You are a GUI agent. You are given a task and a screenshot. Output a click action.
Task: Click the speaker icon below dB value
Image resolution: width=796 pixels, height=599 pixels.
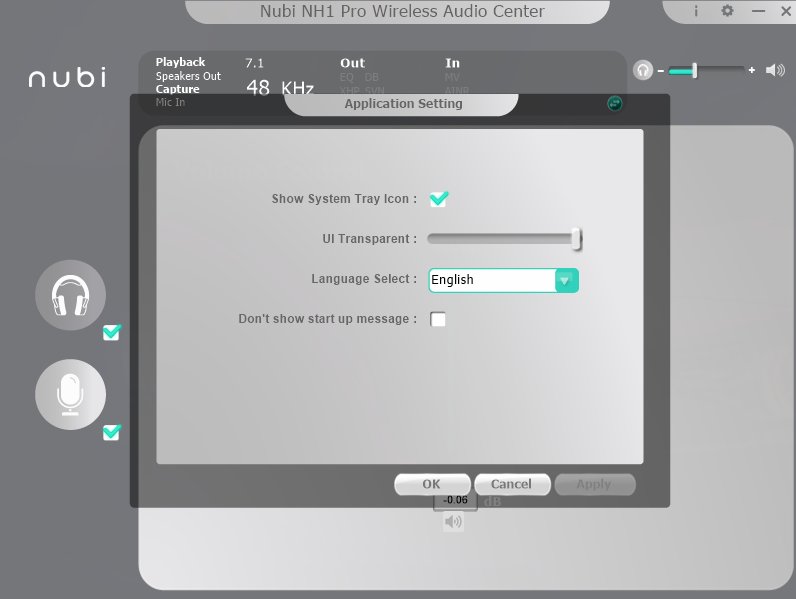(453, 521)
